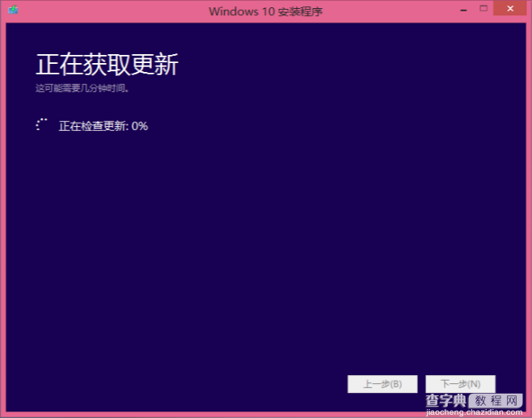Click the 正在获取更新 heading
Image resolution: width=532 pixels, height=418 pixels.
point(107,65)
